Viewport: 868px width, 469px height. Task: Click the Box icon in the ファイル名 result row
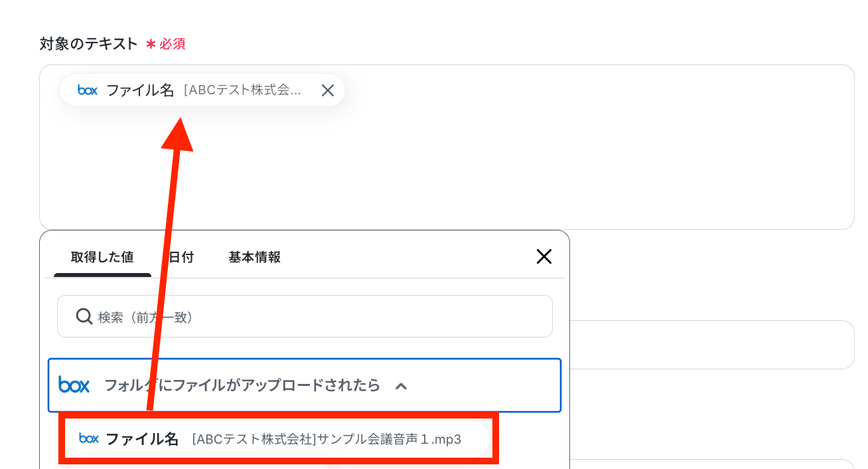[89, 438]
